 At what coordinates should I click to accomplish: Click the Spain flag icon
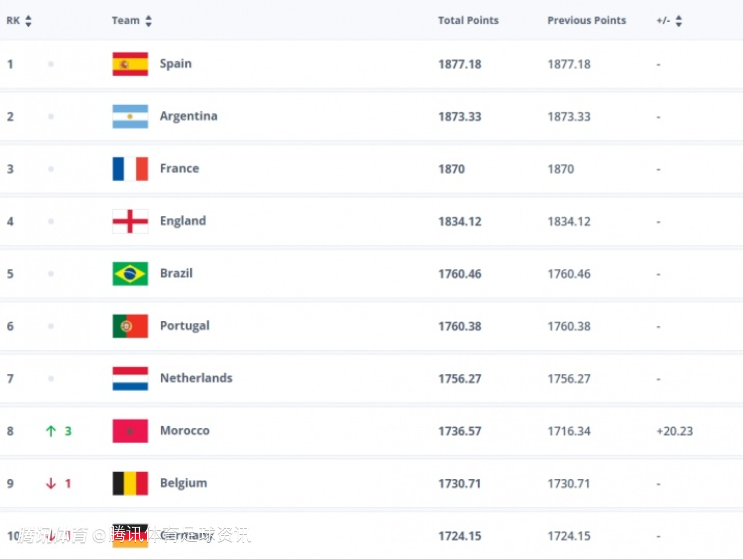pos(130,64)
